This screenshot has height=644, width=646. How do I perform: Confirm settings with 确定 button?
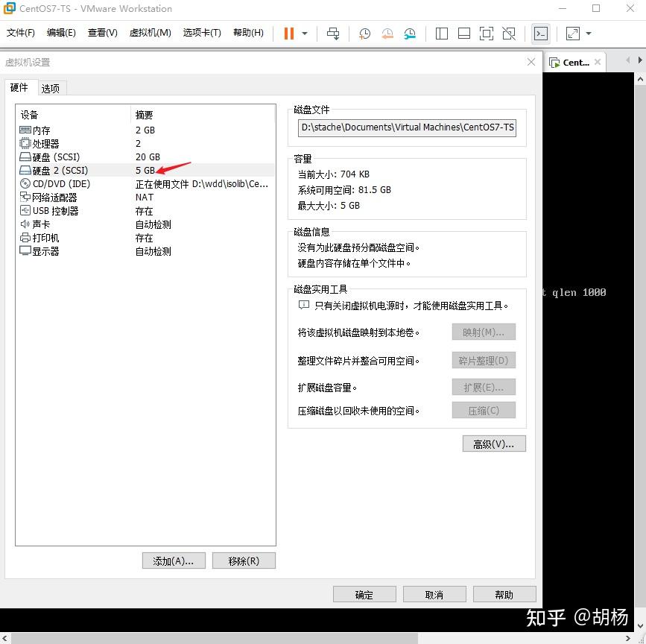(x=364, y=595)
